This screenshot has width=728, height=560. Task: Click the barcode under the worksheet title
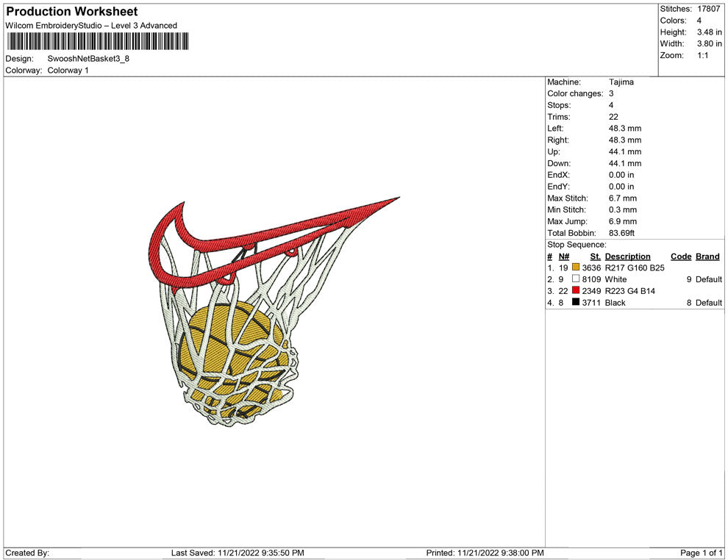click(98, 41)
